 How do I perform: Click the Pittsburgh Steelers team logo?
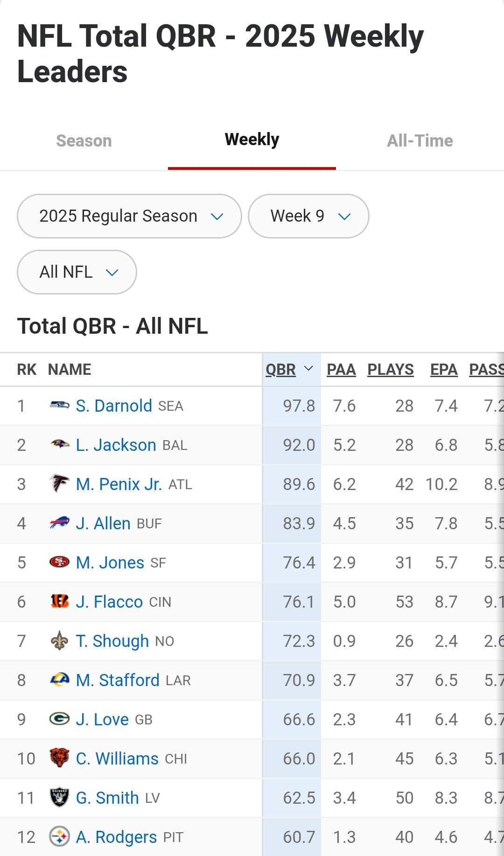[x=59, y=836]
